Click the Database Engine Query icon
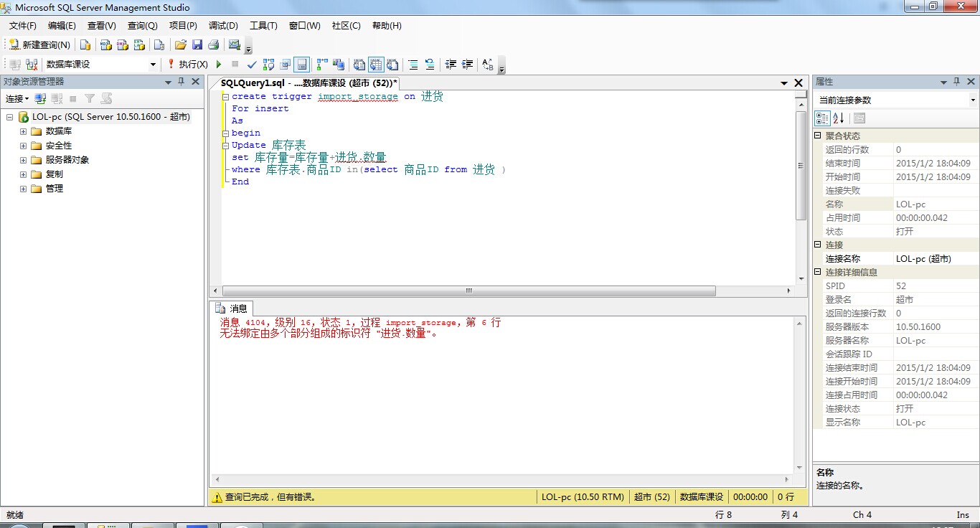Screen dimensions: 980x528 click(x=85, y=44)
